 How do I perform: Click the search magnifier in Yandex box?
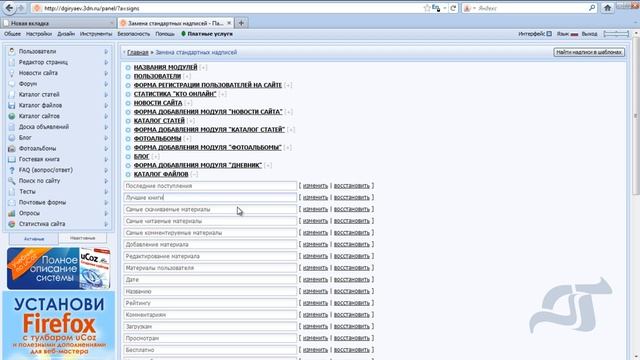[592, 8]
